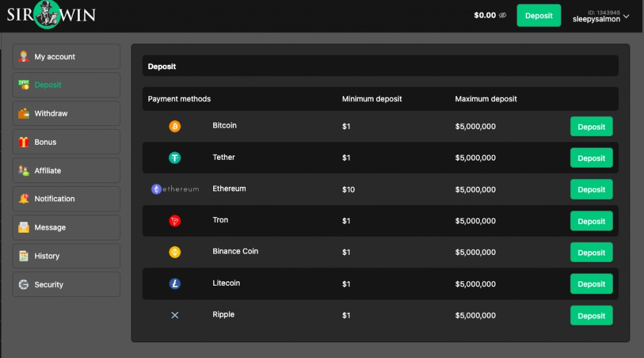Click the Sir Win logo
Screen dimensions: 644x358
coord(51,15)
